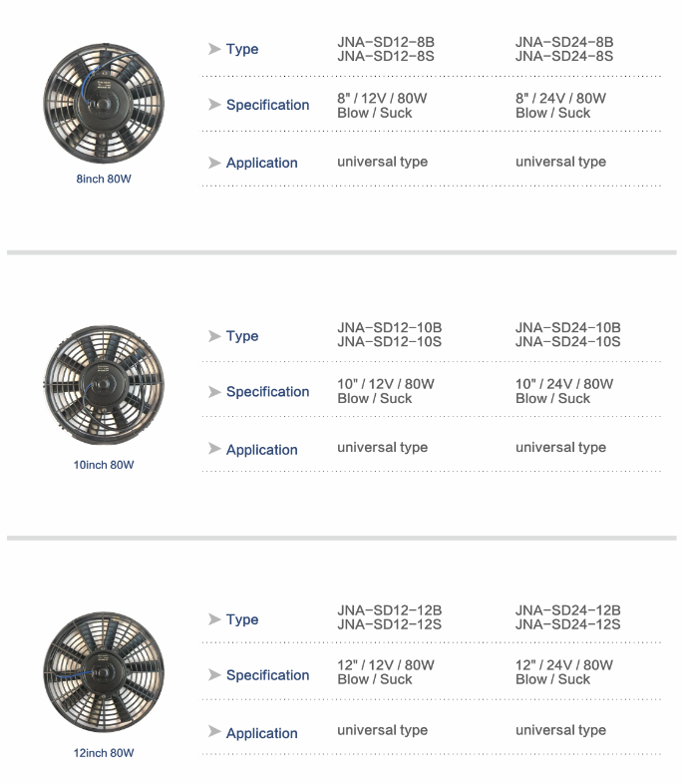The width and height of the screenshot is (681, 784).
Task: Click model name JNA-SD12-12B
Action: pos(390,610)
